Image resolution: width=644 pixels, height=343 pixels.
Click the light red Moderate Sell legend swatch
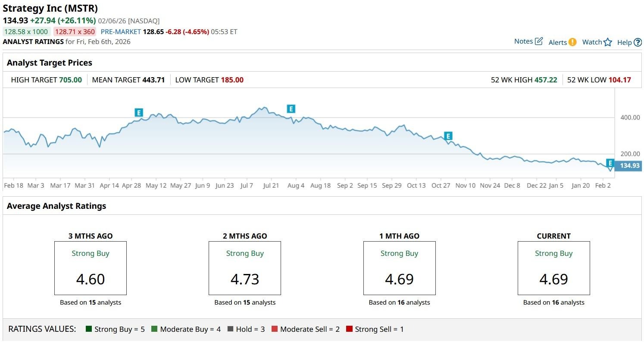point(275,329)
